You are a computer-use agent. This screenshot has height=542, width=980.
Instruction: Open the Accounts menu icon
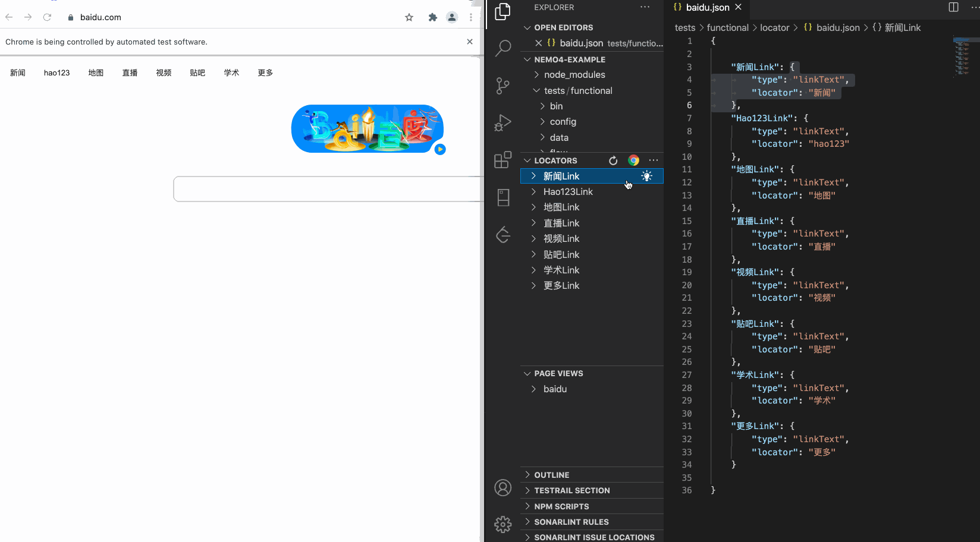click(503, 488)
